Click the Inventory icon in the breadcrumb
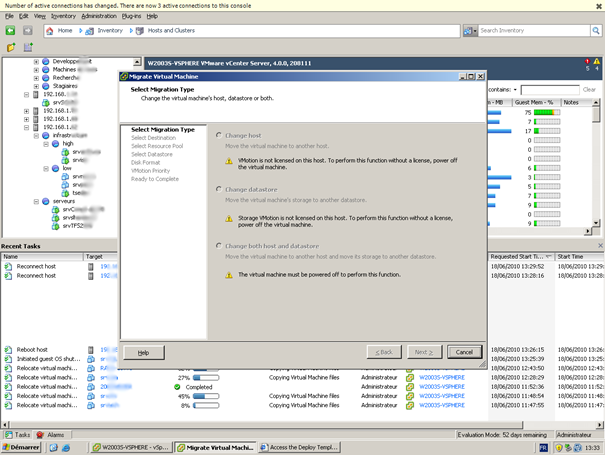Viewport: 605px width, 455px height. point(90,31)
